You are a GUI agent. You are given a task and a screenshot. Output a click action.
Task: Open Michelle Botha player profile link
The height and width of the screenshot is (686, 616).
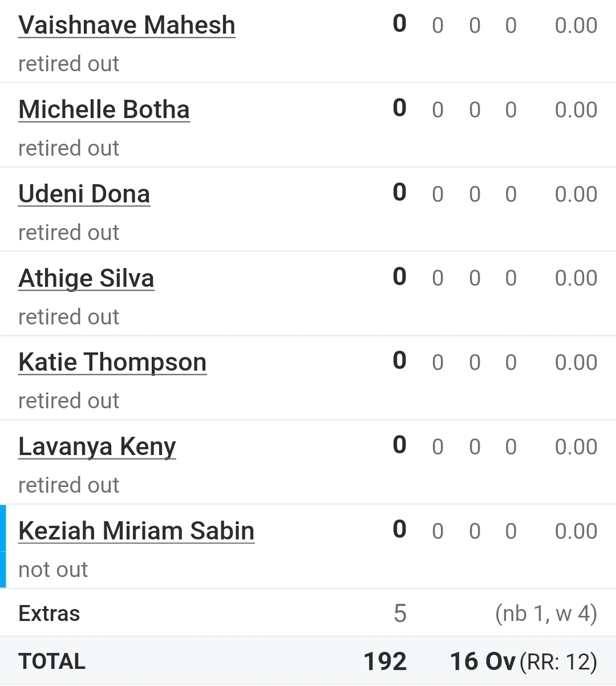[x=104, y=110]
